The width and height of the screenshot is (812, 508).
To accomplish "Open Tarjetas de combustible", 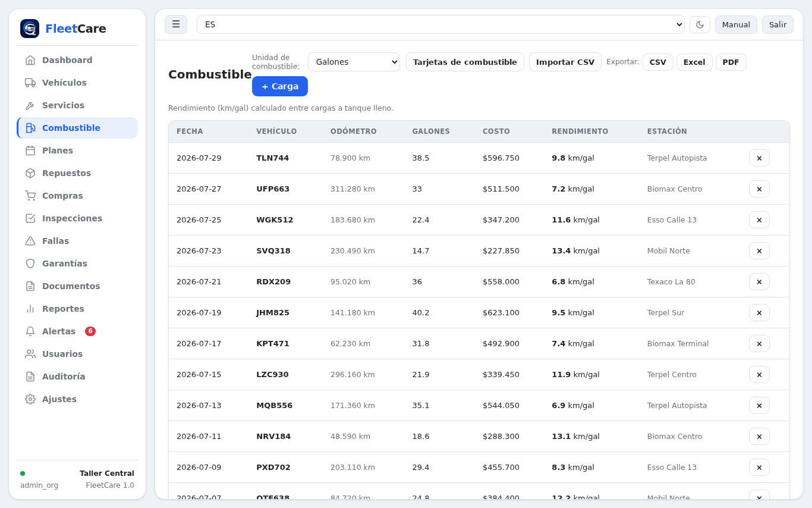I will [465, 62].
